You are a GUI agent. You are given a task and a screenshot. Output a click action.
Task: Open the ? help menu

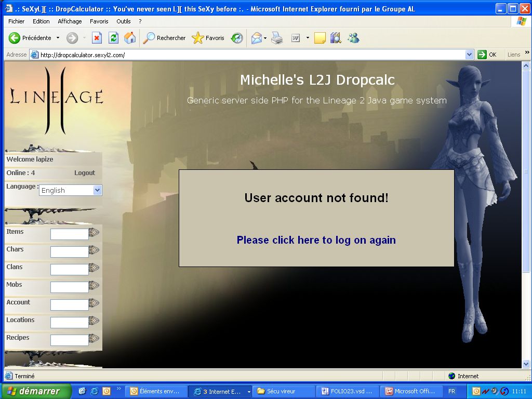tap(140, 21)
